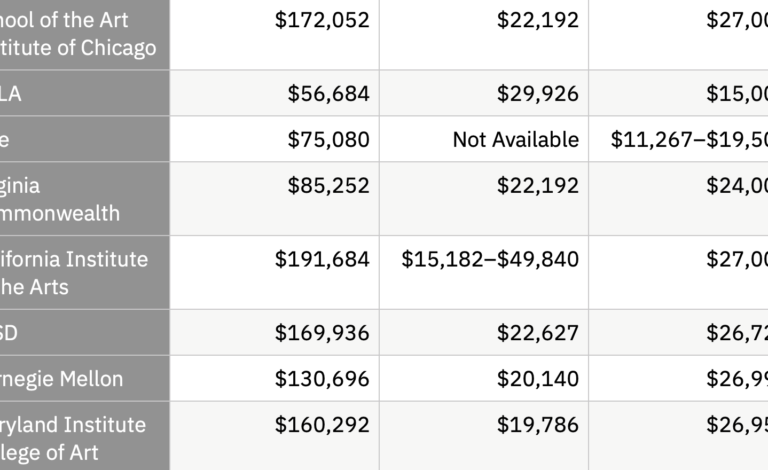Click the $24,00 cell in Commonwealth row
This screenshot has height=470, width=768.
coord(678,199)
